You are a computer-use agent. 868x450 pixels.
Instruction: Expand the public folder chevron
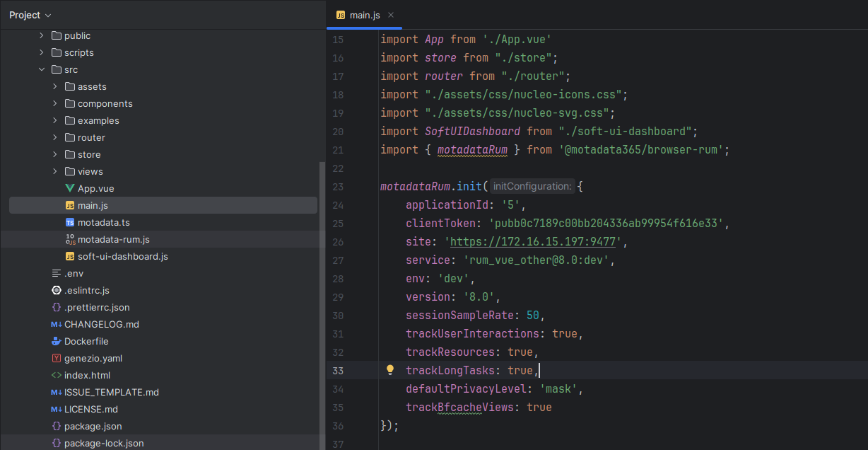point(42,35)
